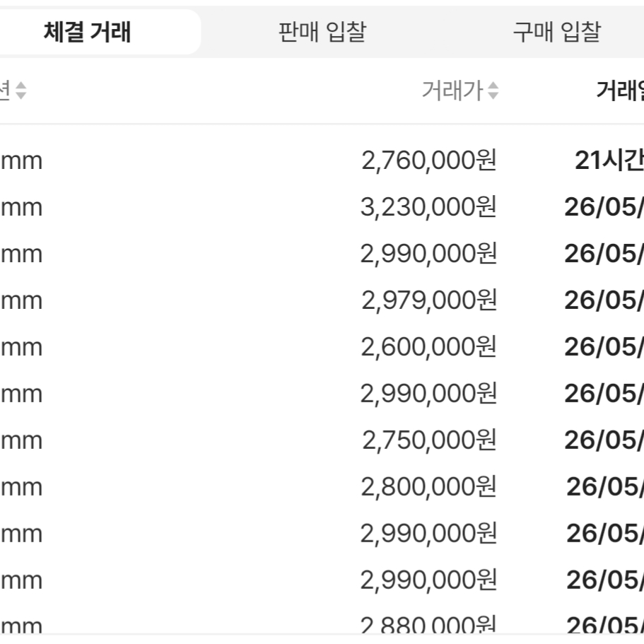Select the 3,230,000원 trade row
The image size is (644, 644).
322,207
